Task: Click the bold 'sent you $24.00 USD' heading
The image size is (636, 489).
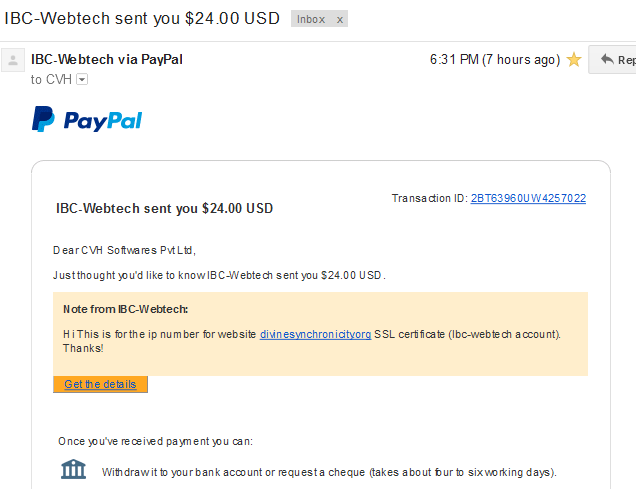Action: click(164, 208)
